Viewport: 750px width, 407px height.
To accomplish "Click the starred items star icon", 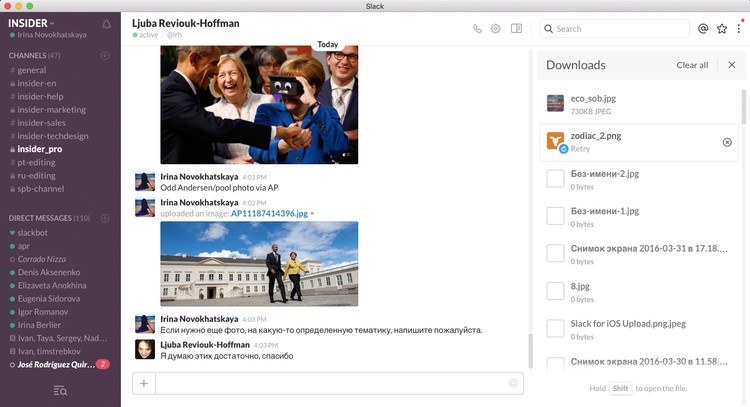I will coord(721,29).
